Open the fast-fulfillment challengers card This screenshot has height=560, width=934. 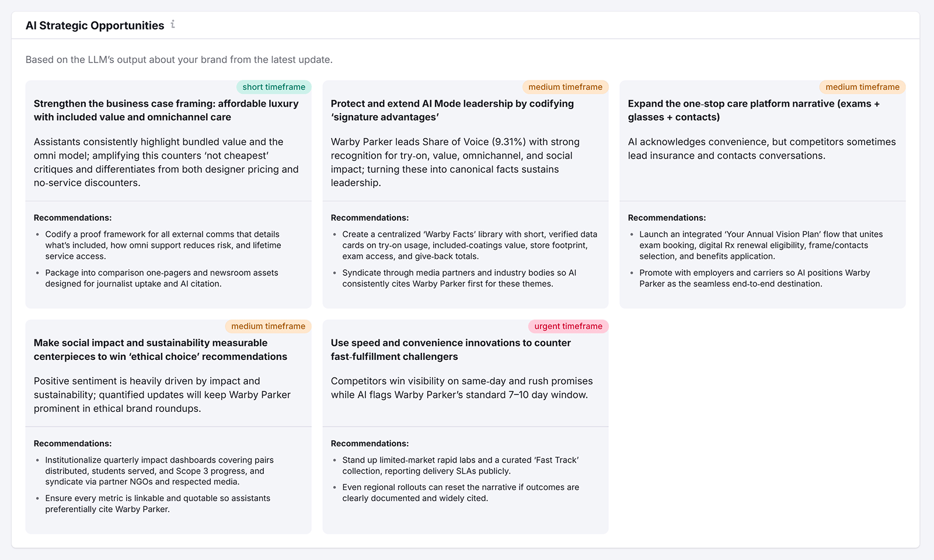tap(451, 349)
